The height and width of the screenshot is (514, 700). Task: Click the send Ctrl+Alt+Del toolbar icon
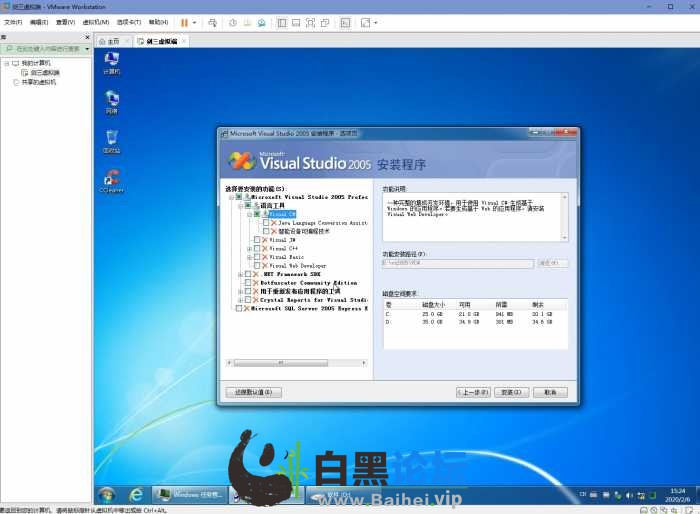(x=212, y=23)
